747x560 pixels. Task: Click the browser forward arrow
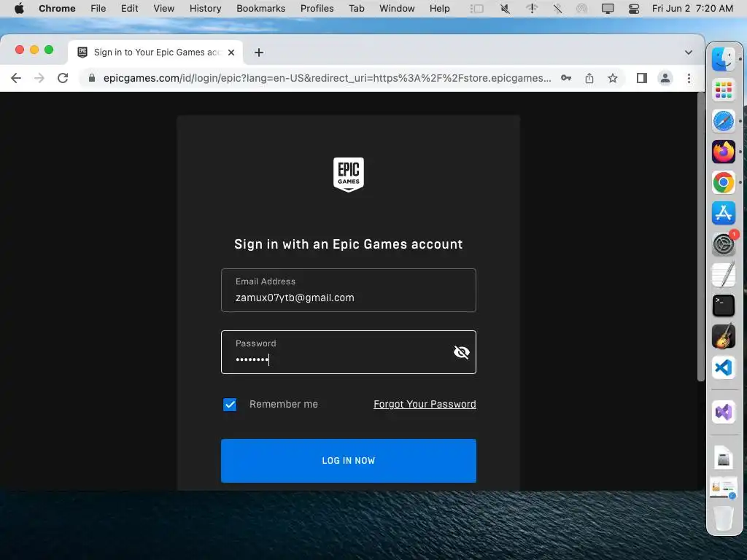[39, 78]
